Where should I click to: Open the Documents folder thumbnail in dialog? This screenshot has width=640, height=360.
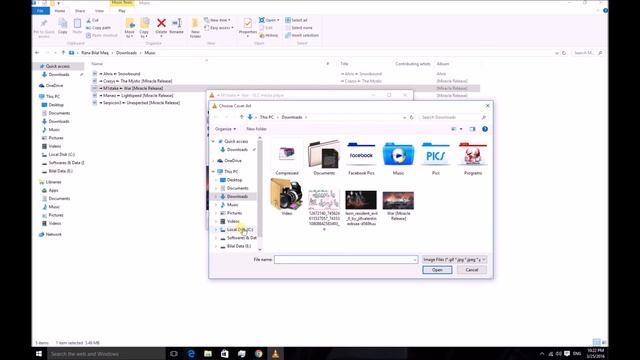click(x=324, y=158)
